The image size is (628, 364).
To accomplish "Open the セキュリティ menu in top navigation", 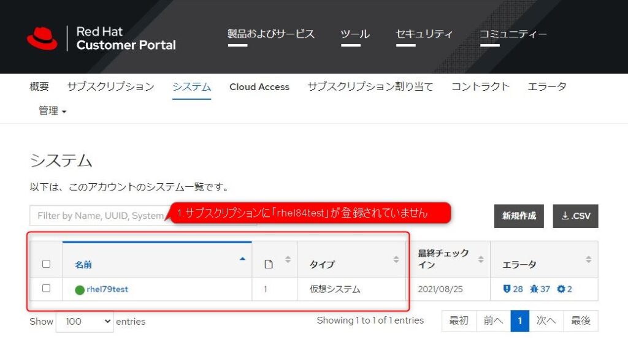I will pyautogui.click(x=424, y=35).
